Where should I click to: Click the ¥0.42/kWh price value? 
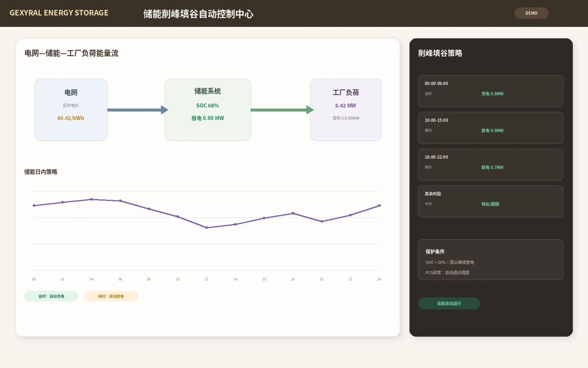click(x=71, y=118)
